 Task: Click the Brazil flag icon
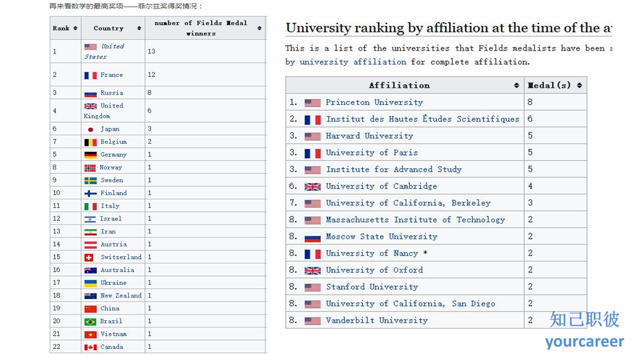pos(91,321)
